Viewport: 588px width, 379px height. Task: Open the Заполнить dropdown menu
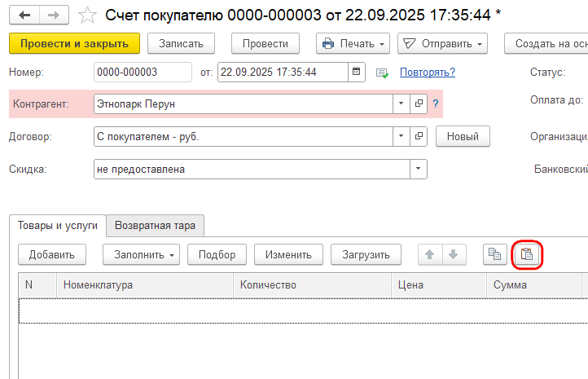pos(141,254)
